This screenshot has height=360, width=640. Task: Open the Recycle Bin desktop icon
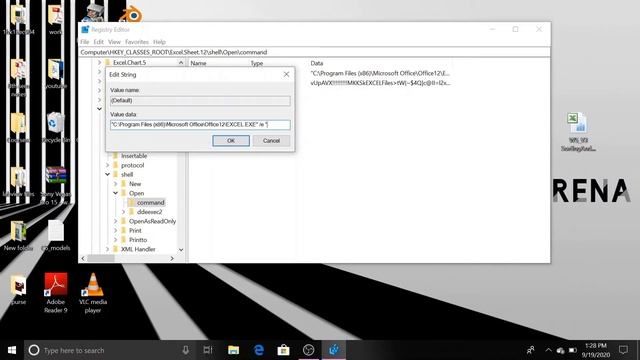[56, 127]
